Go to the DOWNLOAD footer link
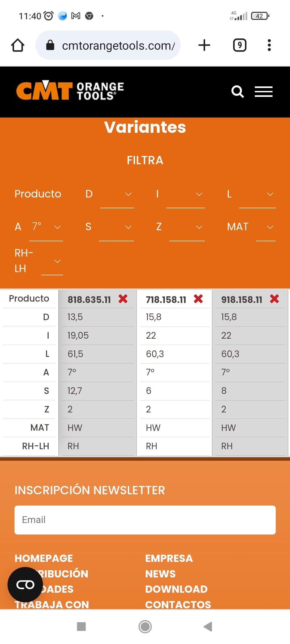The height and width of the screenshot is (644, 290). point(176,589)
